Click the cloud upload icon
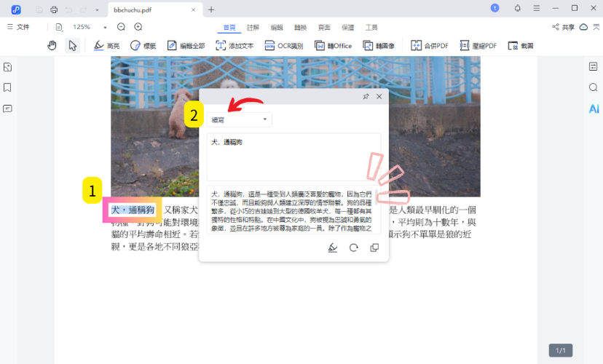This screenshot has height=364, width=603. click(x=583, y=27)
